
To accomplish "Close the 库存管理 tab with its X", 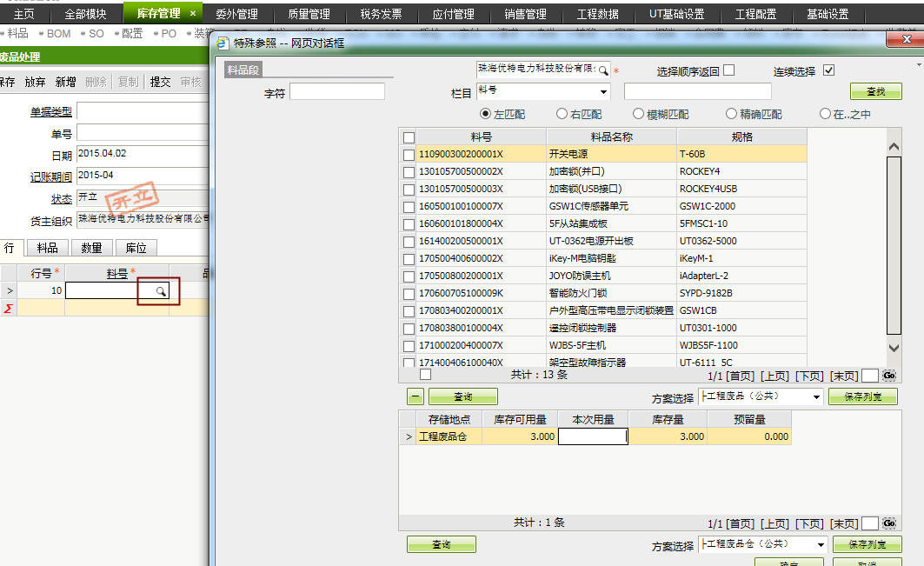I will tap(193, 14).
